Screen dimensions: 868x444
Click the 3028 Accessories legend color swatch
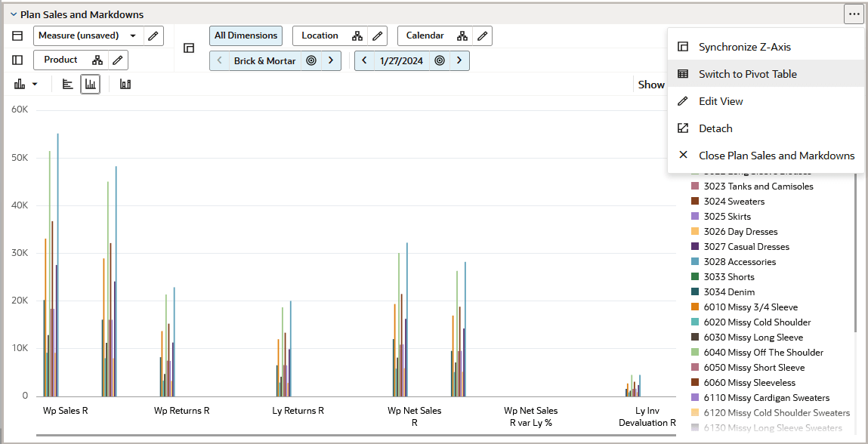695,262
